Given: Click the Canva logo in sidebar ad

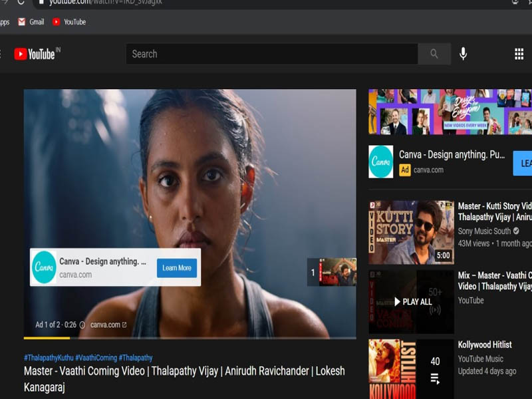Looking at the screenshot, I should coord(380,162).
